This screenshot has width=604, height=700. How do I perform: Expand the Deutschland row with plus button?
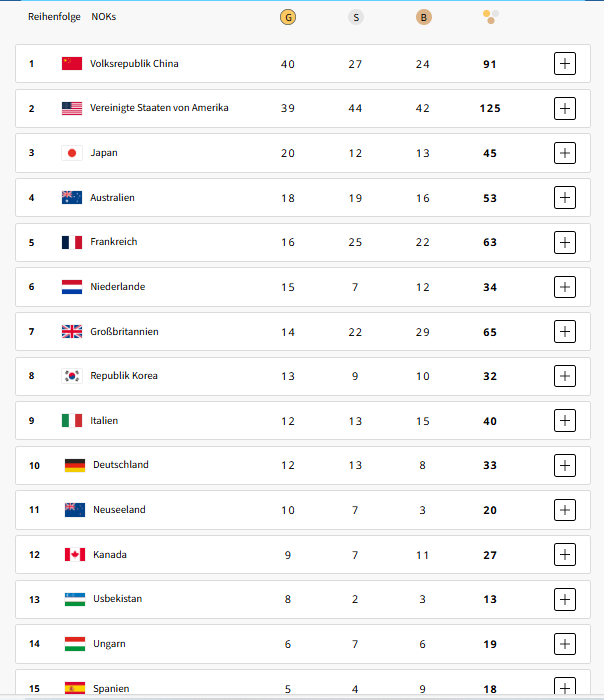565,465
